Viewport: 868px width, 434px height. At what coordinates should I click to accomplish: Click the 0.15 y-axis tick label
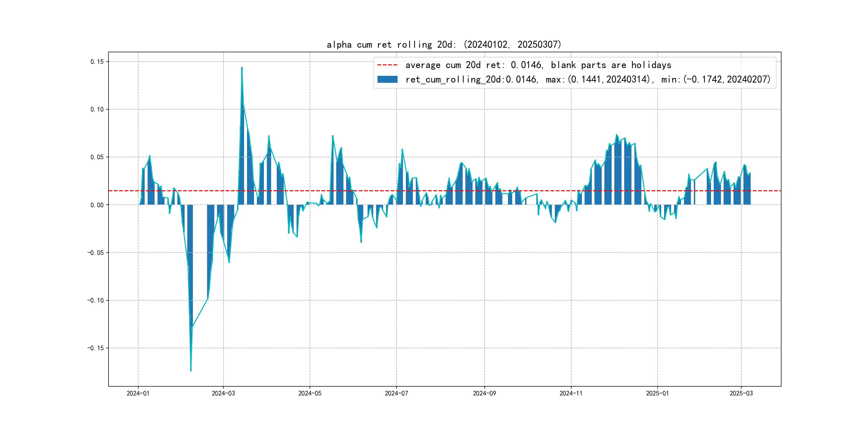click(x=97, y=62)
